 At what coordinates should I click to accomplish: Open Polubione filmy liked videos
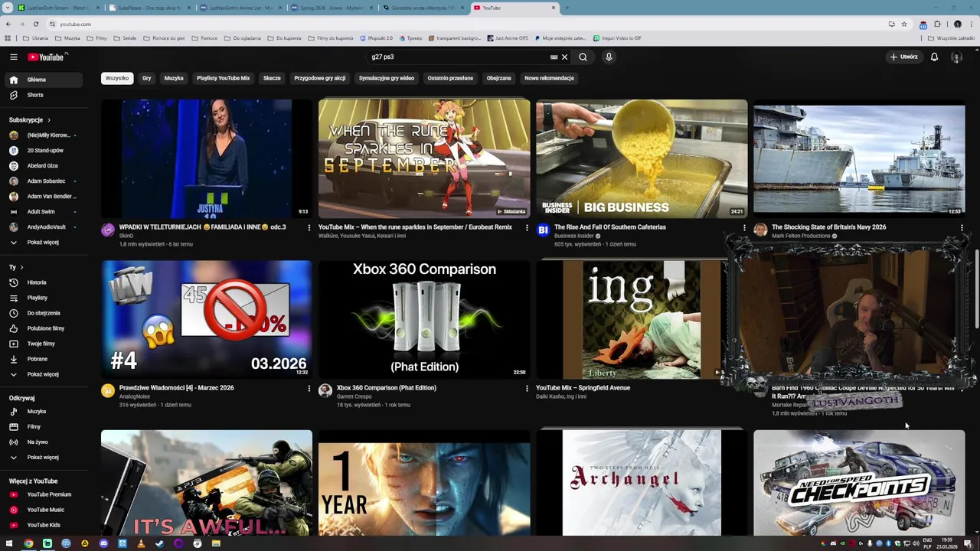pos(43,328)
